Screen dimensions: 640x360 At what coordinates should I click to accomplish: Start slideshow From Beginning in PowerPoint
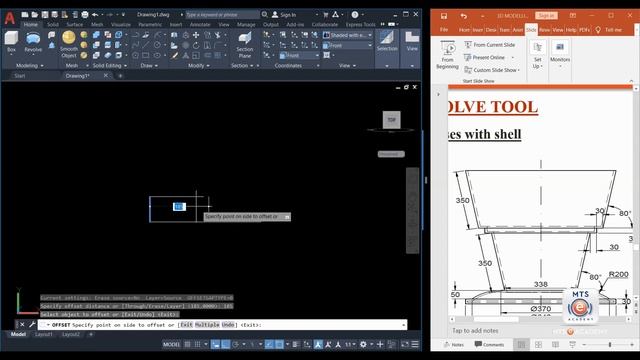tap(447, 55)
